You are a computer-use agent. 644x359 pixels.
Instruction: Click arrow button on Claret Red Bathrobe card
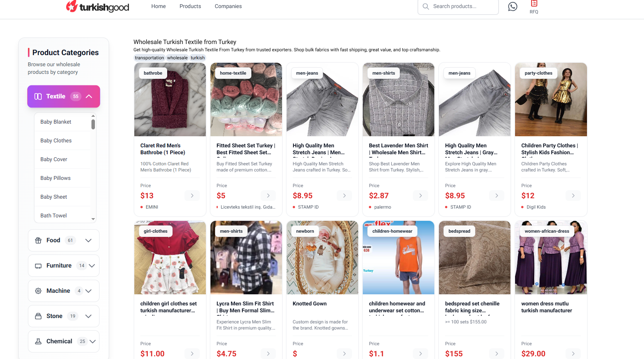coord(192,196)
